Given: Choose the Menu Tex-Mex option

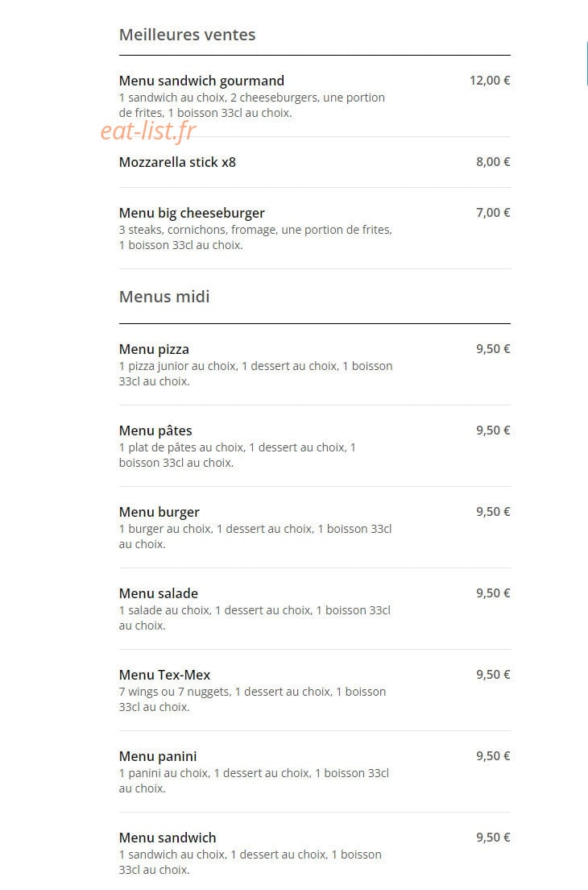Looking at the screenshot, I should (315, 690).
